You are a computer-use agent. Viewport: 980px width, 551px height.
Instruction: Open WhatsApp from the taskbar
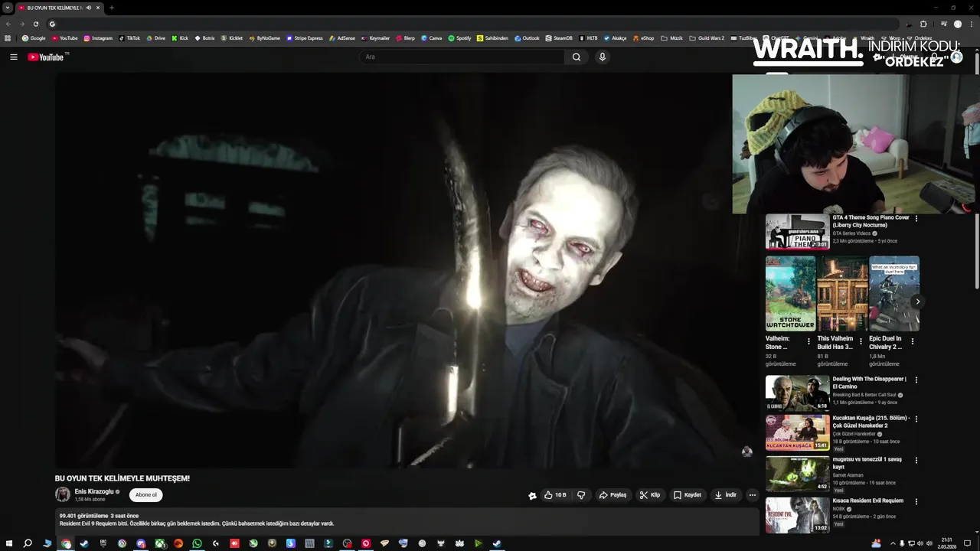tap(197, 543)
